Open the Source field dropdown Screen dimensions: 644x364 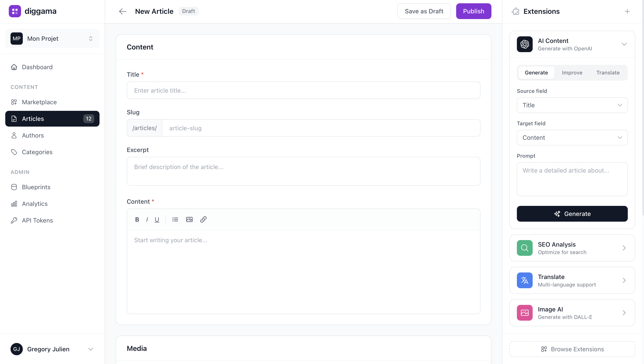572,105
